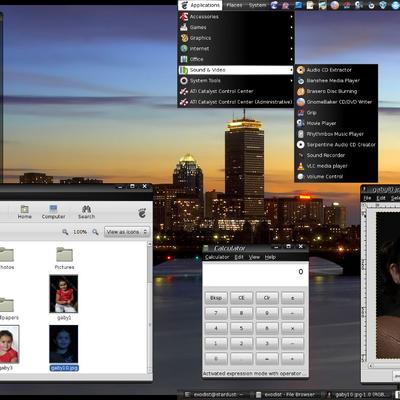Open Volume Control from the submenu

pyautogui.click(x=336, y=177)
